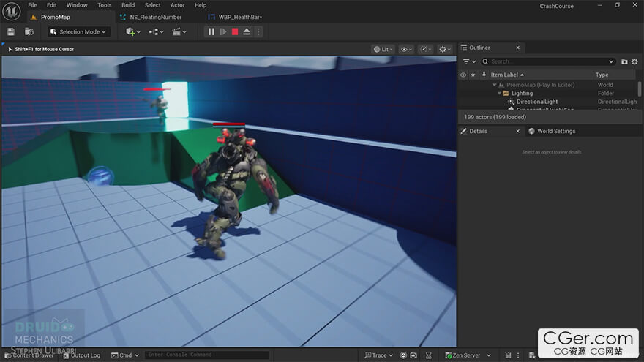This screenshot has height=362, width=644.
Task: Click the Eject from player icon
Action: [x=247, y=31]
